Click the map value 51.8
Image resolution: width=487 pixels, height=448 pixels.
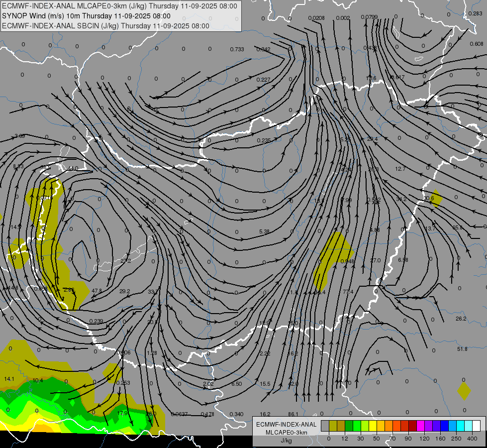462,349
